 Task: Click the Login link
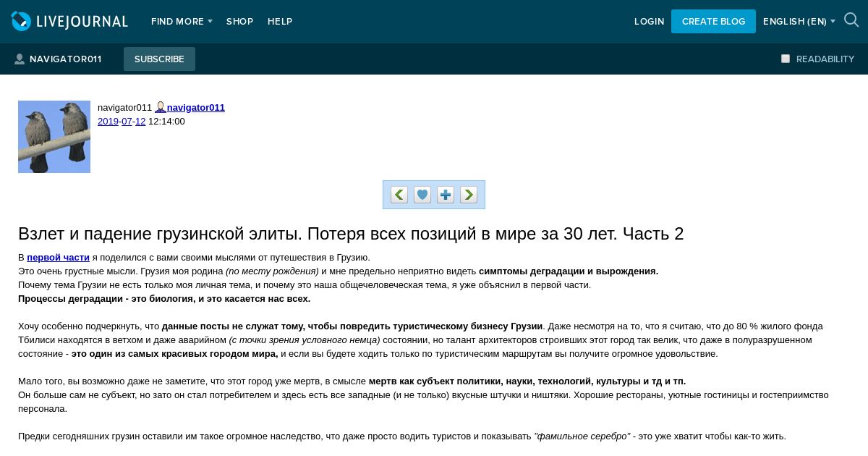[x=649, y=22]
